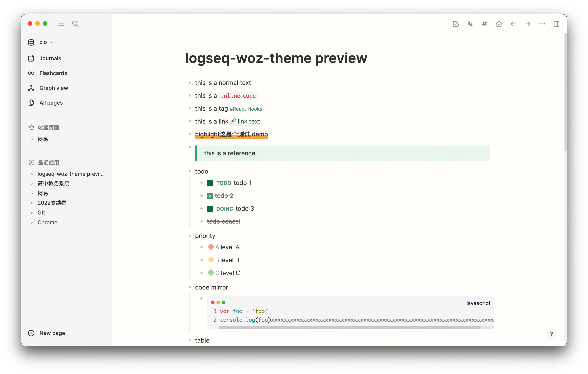Navigate back with left arrow
The height and width of the screenshot is (374, 588).
click(x=513, y=24)
